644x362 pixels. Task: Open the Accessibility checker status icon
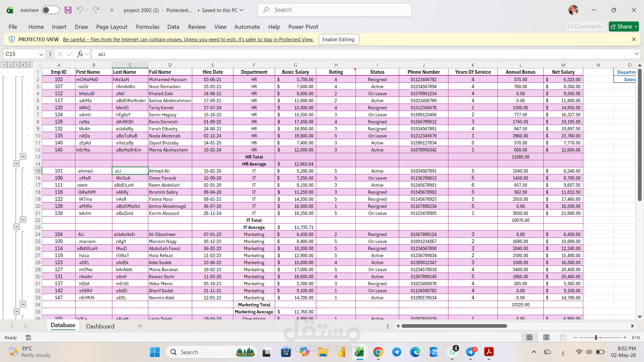click(29, 338)
